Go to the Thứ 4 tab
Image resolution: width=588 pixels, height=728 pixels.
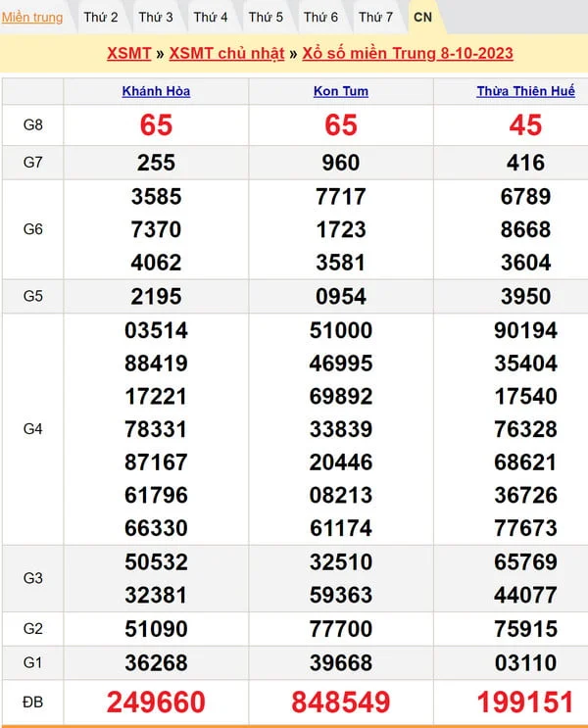pos(211,17)
